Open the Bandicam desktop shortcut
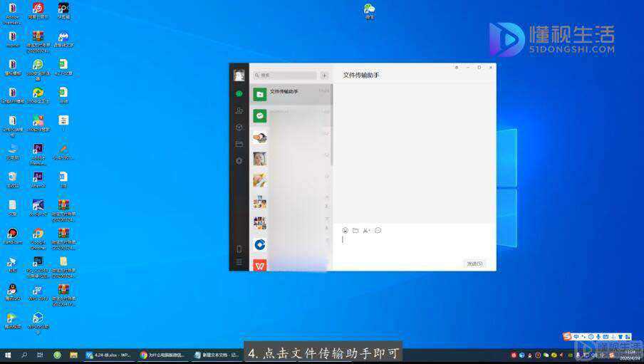Image resolution: width=644 pixels, height=364 pixels. 12,236
